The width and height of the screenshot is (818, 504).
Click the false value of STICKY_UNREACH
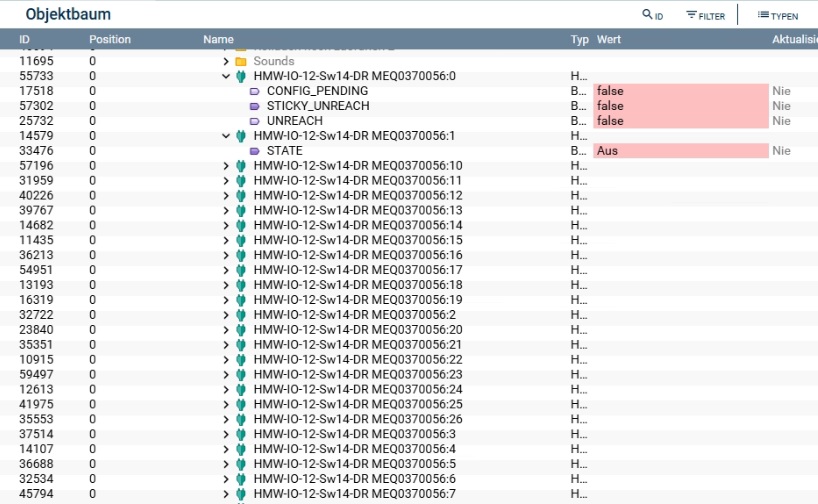coord(681,106)
